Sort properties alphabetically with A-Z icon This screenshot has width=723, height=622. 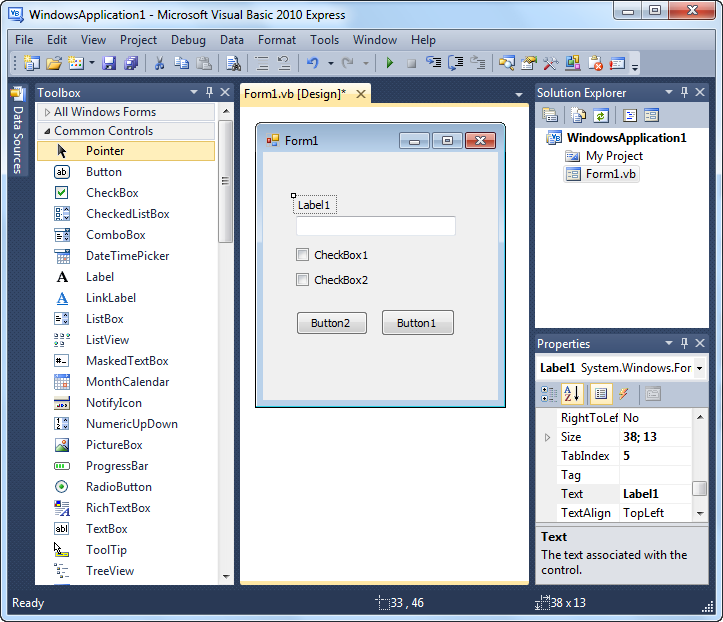click(x=572, y=394)
